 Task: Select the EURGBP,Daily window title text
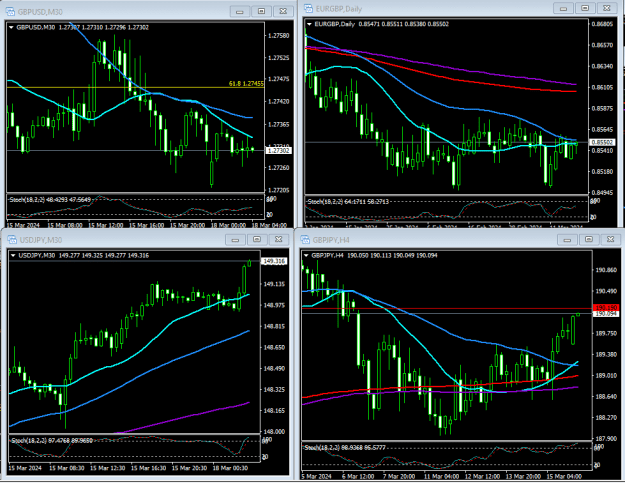coord(338,9)
